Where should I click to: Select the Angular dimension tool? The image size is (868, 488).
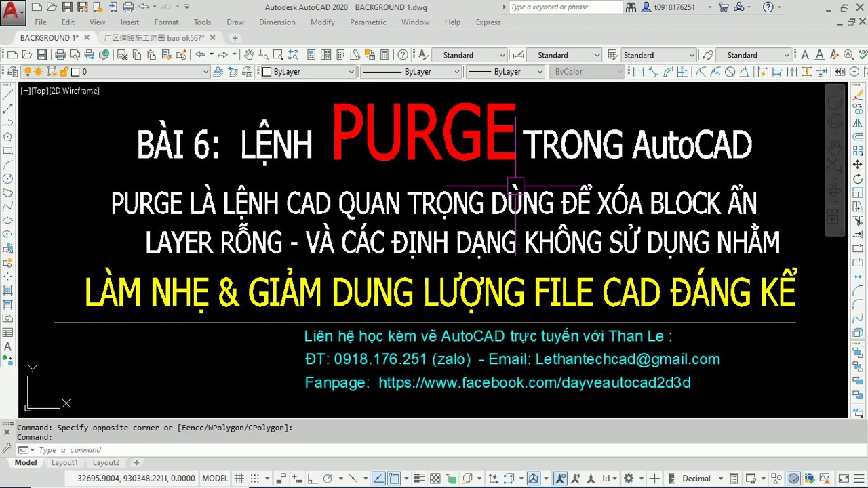tap(744, 72)
